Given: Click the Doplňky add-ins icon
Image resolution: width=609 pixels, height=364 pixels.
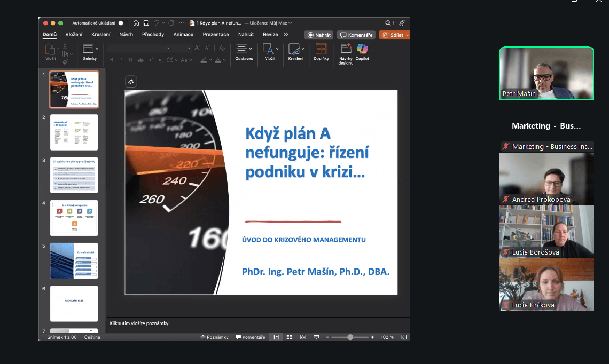Looking at the screenshot, I should coord(321,50).
